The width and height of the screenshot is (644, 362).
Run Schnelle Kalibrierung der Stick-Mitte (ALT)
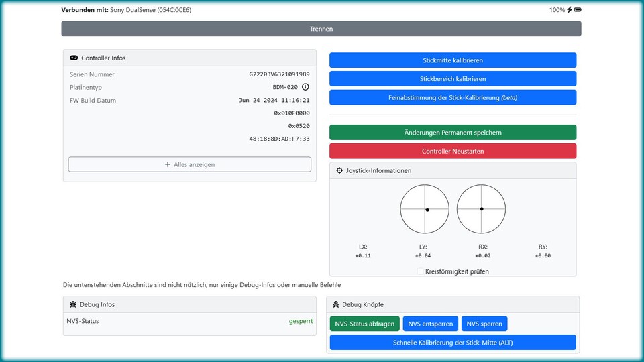coord(453,343)
